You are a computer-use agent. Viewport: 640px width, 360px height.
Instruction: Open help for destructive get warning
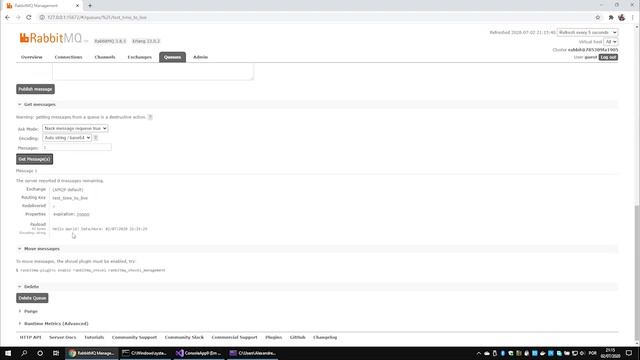pyautogui.click(x=150, y=117)
